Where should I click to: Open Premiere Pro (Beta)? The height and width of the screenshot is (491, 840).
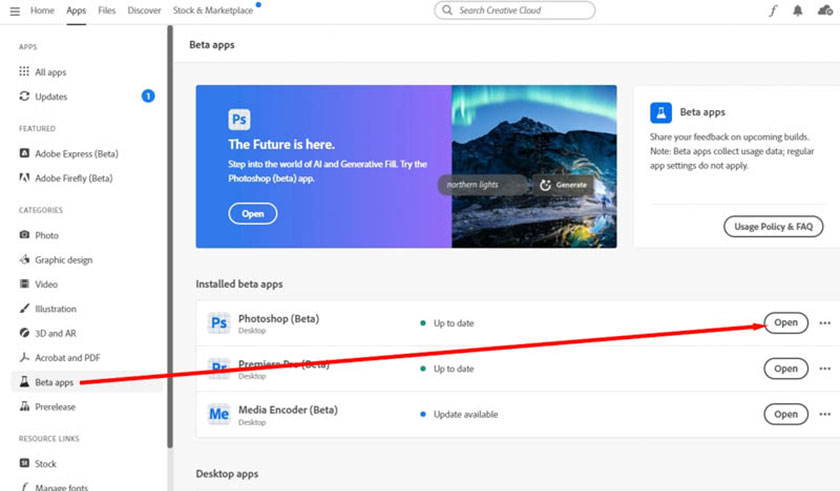(785, 368)
